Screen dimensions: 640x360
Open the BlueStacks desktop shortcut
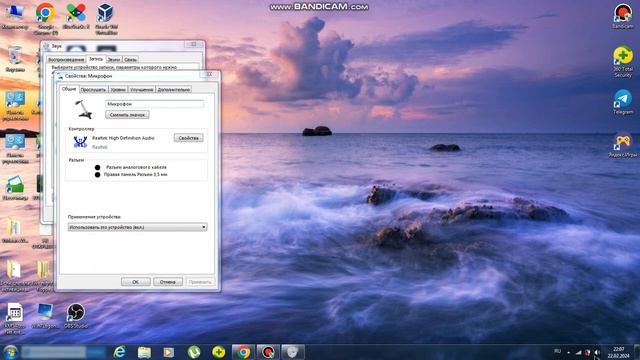point(76,16)
